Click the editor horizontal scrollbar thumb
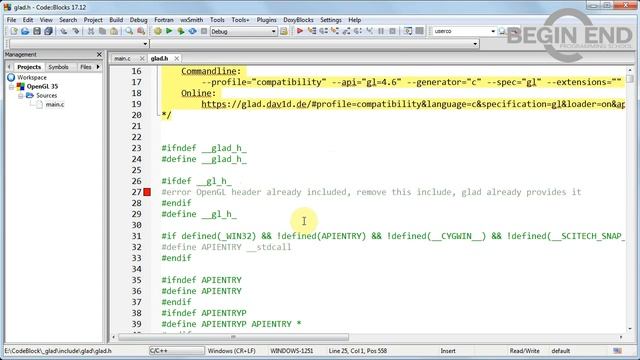This screenshot has height=360, width=640. [x=233, y=337]
